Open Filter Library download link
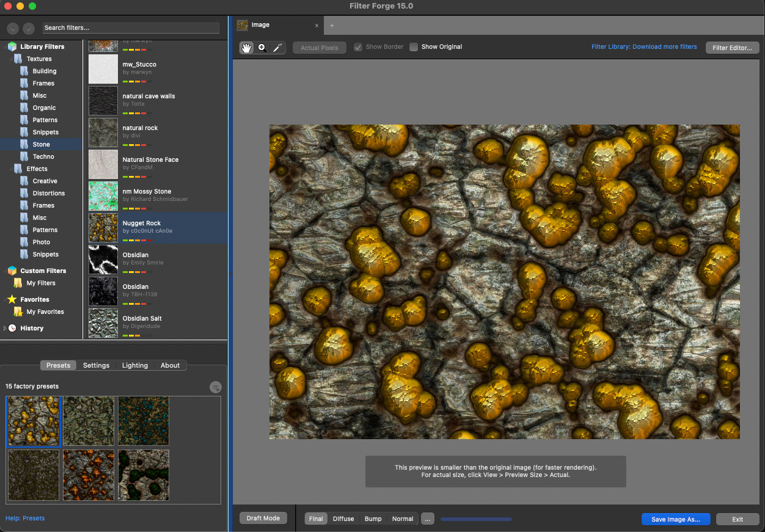 coord(644,46)
